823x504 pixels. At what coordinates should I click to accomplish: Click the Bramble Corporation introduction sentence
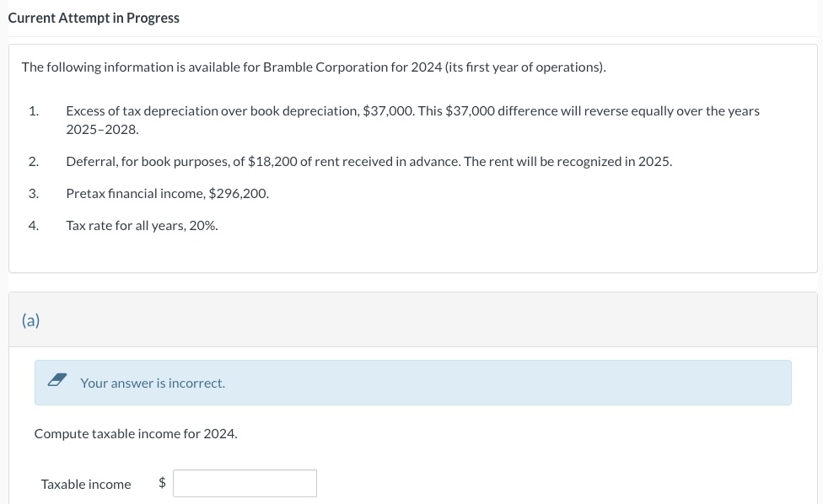point(314,67)
